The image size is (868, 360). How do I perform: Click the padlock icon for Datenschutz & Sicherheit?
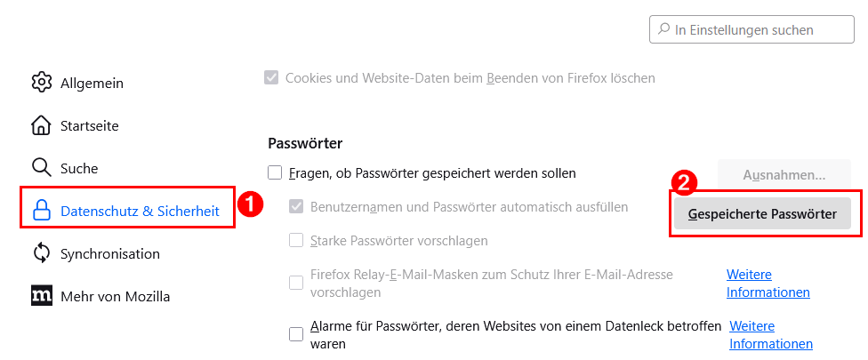(x=42, y=211)
